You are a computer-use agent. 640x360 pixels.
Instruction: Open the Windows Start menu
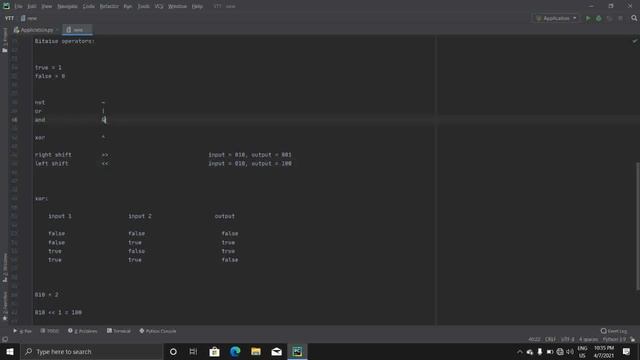pyautogui.click(x=9, y=352)
